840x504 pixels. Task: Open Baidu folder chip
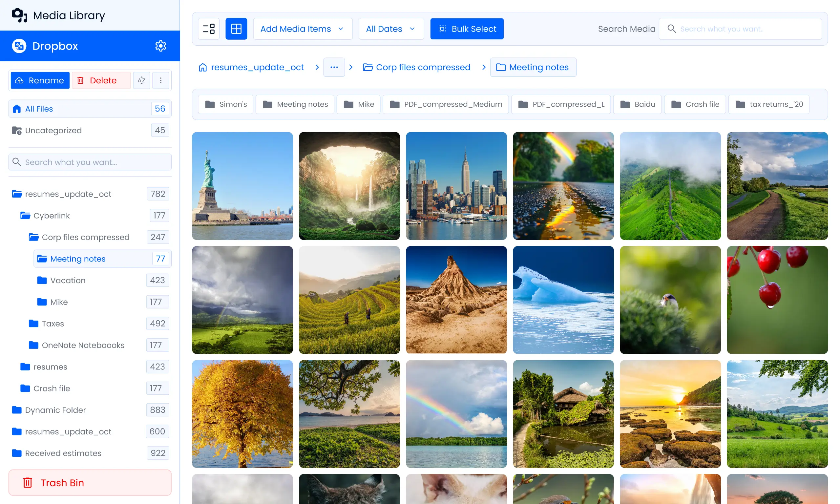[x=637, y=104]
